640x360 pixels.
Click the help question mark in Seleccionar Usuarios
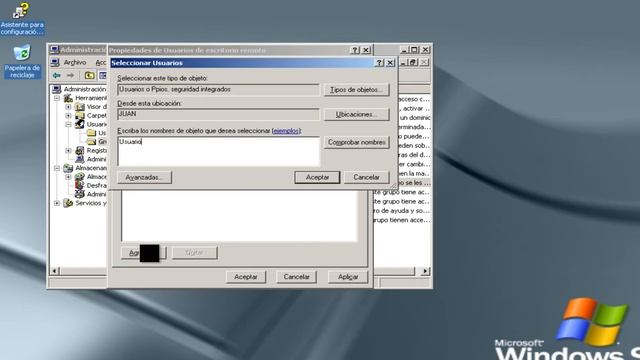pos(380,62)
